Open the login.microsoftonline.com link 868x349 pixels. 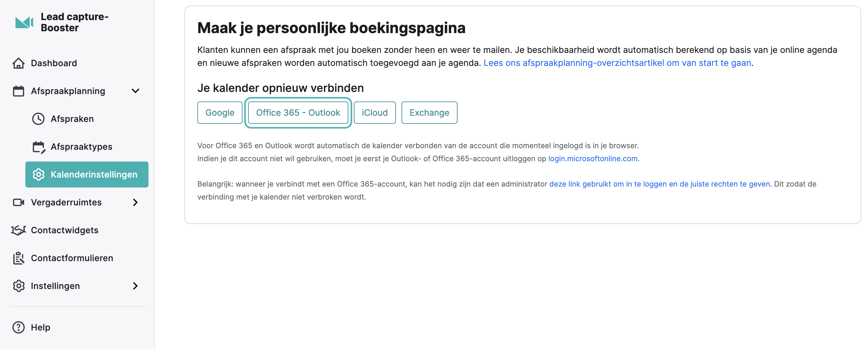point(593,159)
